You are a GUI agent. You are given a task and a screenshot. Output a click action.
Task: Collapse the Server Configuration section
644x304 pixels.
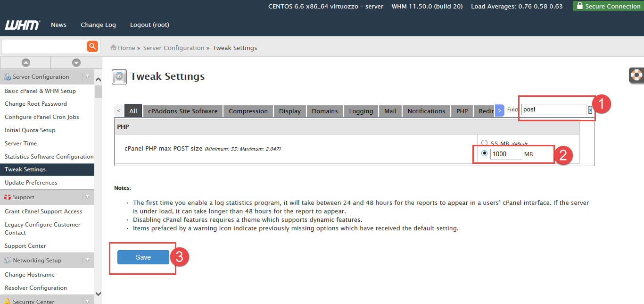[x=87, y=77]
